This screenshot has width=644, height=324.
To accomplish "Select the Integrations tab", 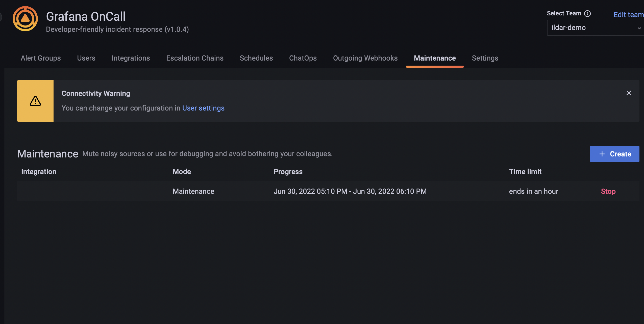I will [131, 58].
